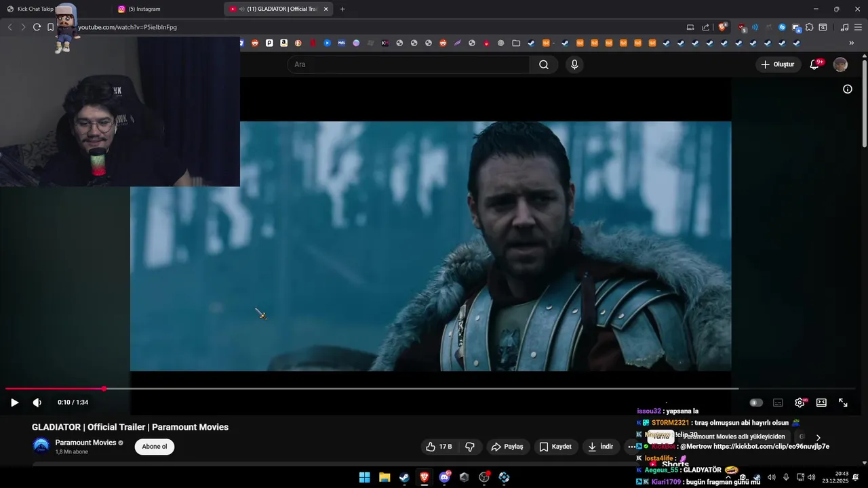Open the Paylaş share button
This screenshot has height=488, width=868.
(507, 447)
